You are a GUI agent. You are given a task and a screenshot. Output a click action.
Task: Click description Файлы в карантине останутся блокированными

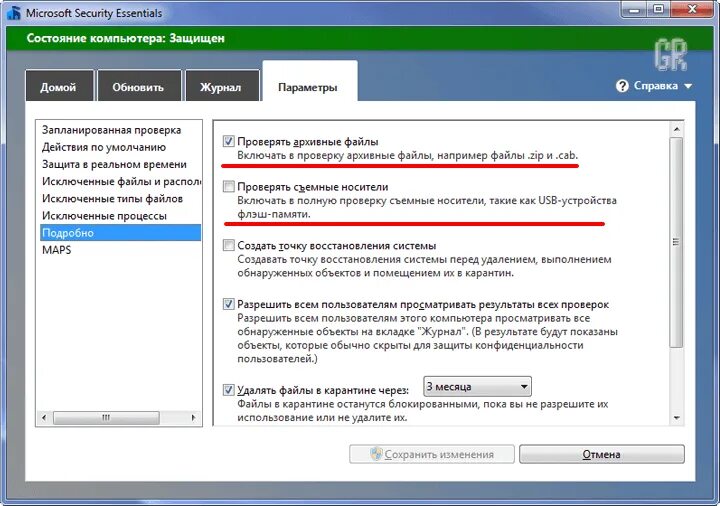(423, 411)
